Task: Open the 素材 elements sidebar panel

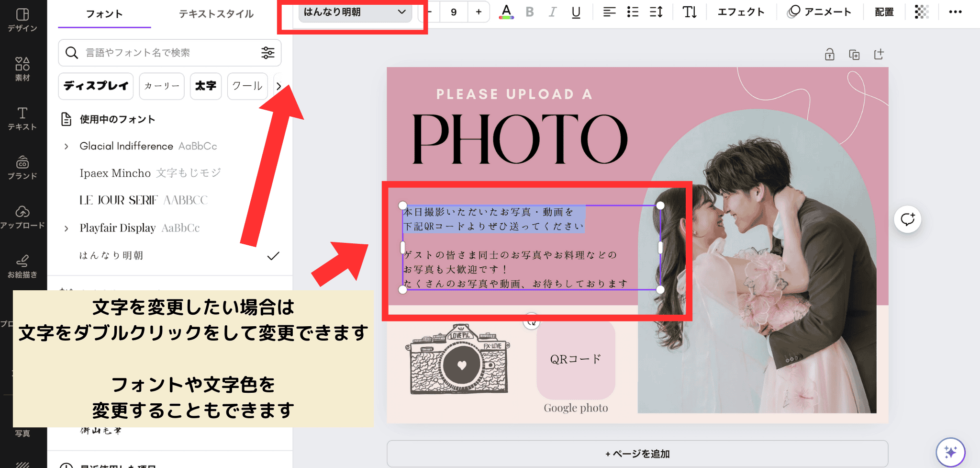Action: point(22,69)
